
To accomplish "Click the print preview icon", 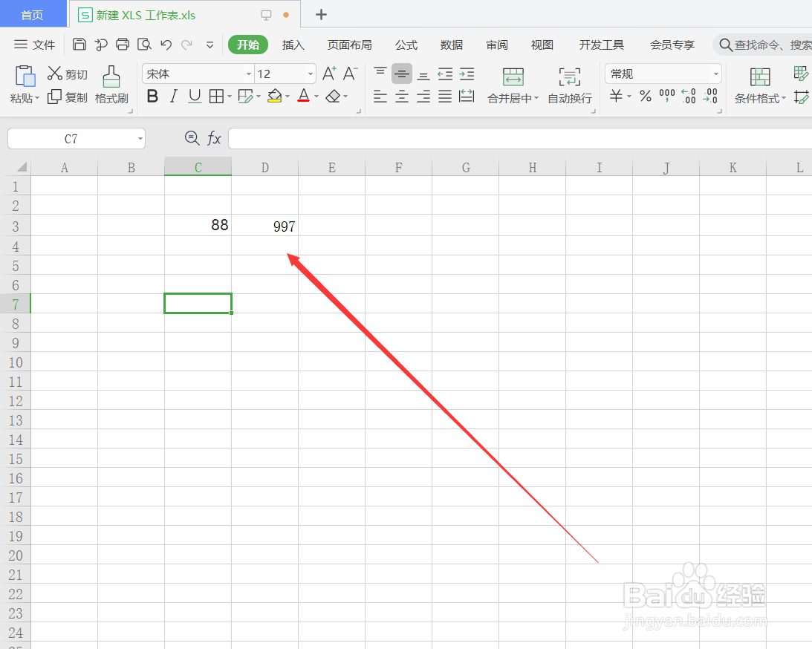I will (x=143, y=45).
